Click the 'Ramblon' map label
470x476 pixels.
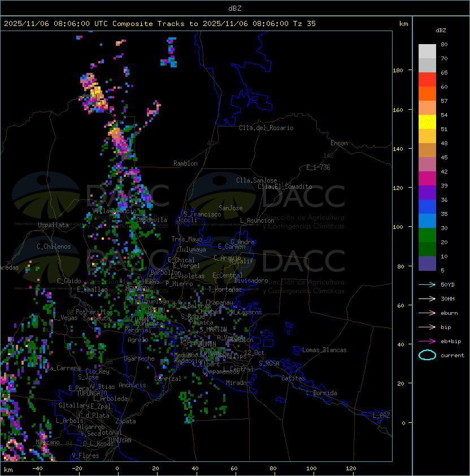[x=185, y=163]
